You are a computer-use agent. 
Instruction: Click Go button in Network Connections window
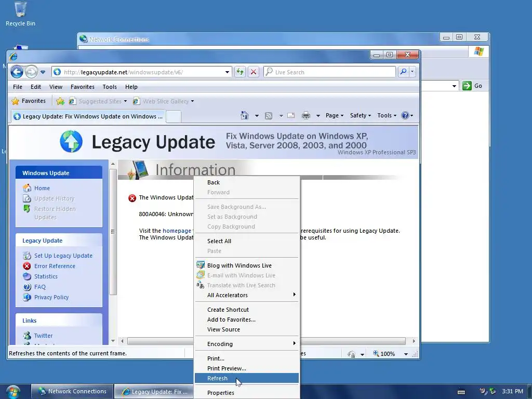pyautogui.click(x=472, y=86)
